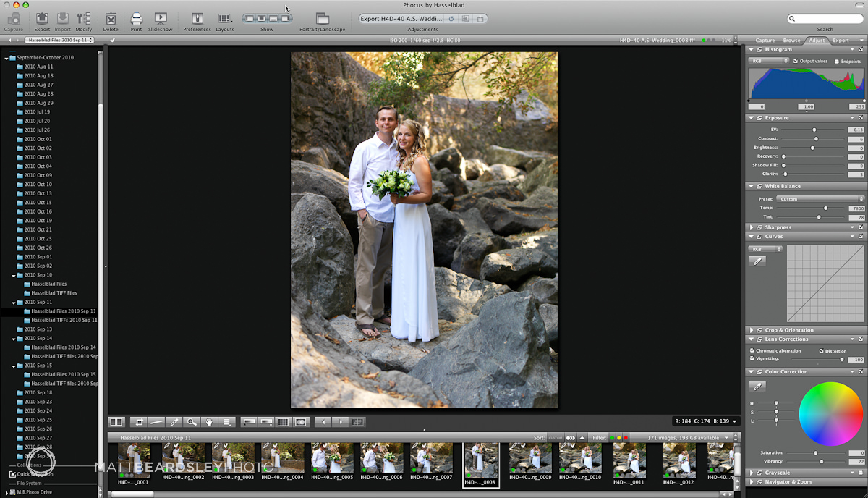
Task: Select the straighten line tool
Action: 157,421
